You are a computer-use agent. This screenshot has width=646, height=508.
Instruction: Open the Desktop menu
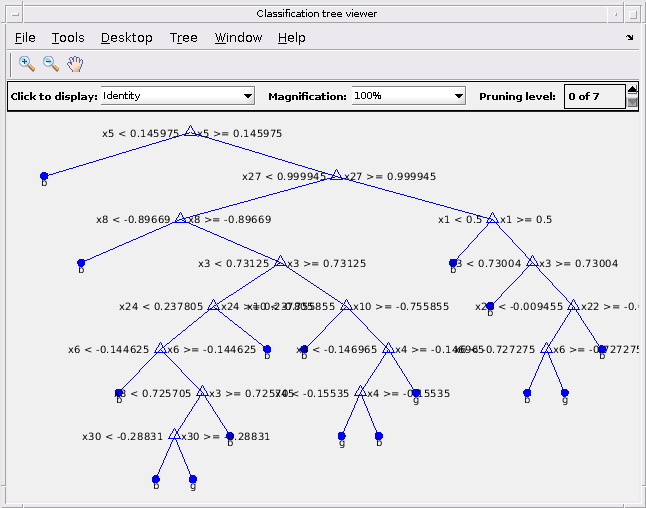point(126,37)
